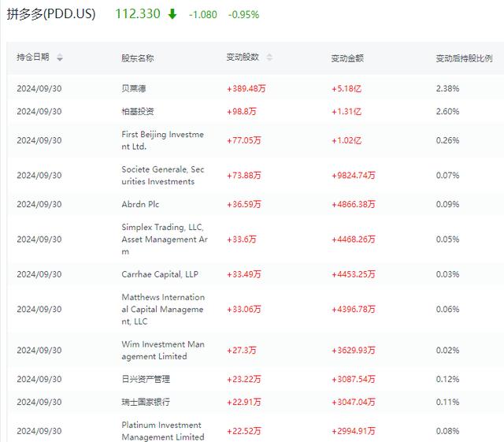This screenshot has height=442, width=504.
Task: Click holding ratio 0.07%
Action: pyautogui.click(x=448, y=176)
